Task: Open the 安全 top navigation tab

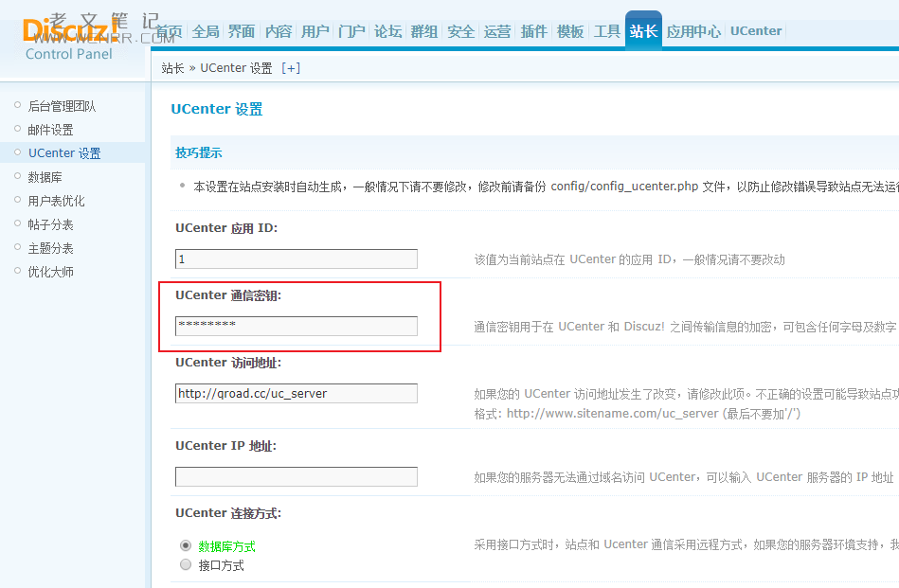Action: pos(461,31)
